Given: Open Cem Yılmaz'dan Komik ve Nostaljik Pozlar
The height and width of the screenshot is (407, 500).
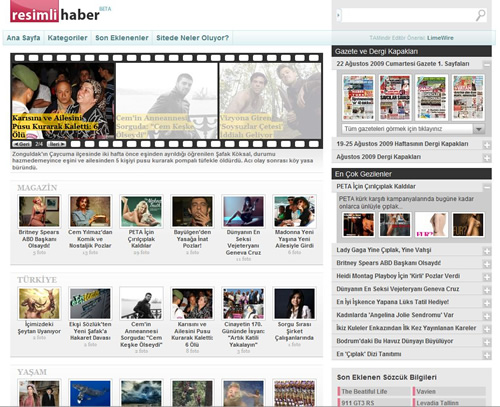Looking at the screenshot, I should tap(90, 211).
